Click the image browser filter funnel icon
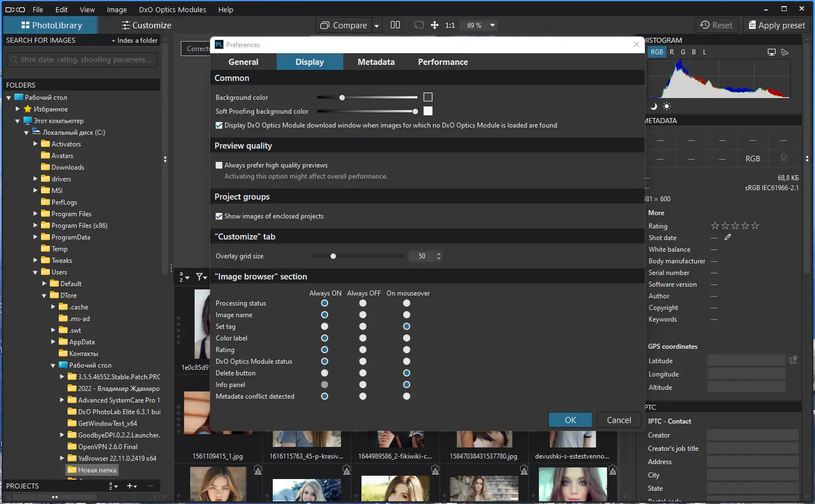Screen dimensions: 815x504 200,277
